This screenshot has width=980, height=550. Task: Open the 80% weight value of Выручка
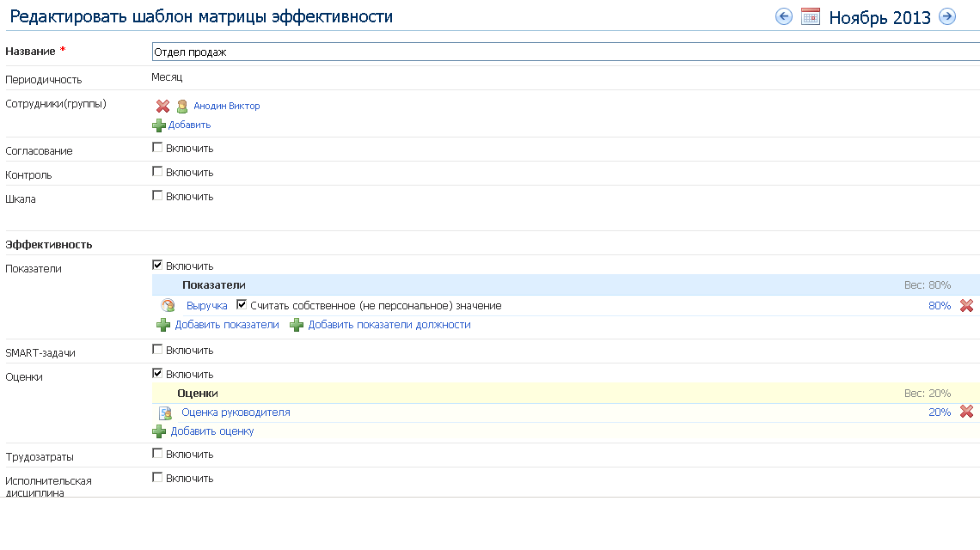tap(939, 306)
